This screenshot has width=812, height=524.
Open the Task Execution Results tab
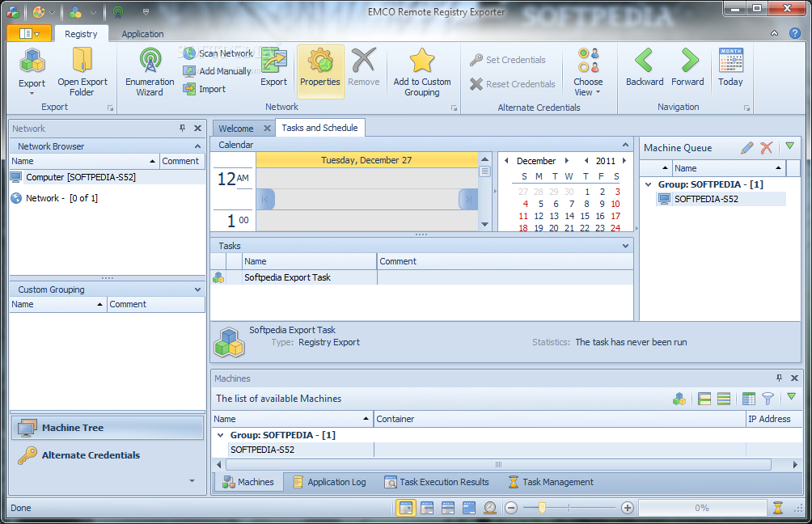pyautogui.click(x=437, y=482)
